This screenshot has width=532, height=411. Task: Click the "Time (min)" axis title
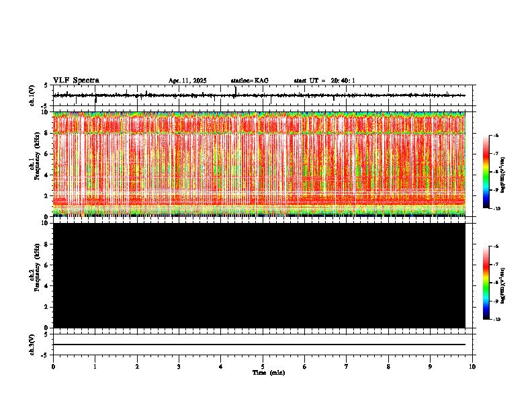[269, 373]
